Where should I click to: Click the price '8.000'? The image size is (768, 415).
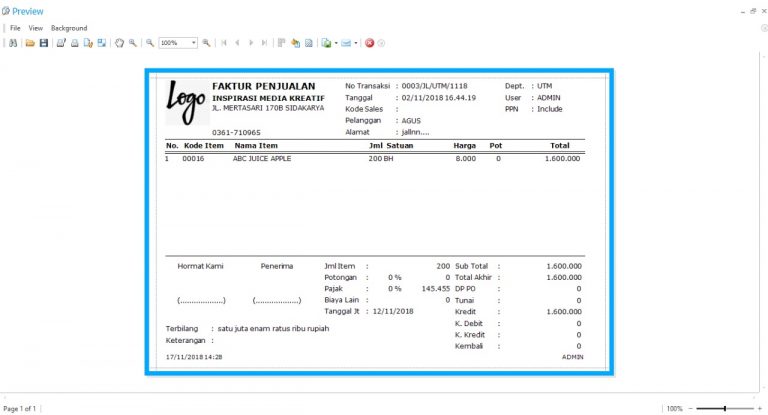[x=465, y=159]
